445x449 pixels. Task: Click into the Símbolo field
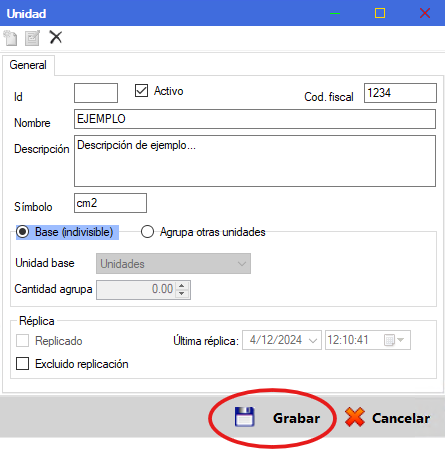click(x=110, y=203)
